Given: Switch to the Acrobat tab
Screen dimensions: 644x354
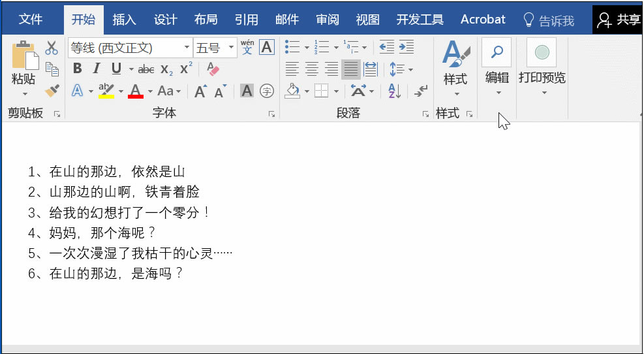Looking at the screenshot, I should [483, 20].
